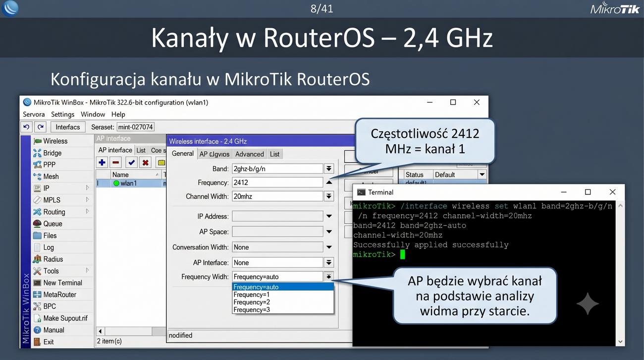Click Make Supout.rif in sidebar
644x360 pixels.
point(60,318)
